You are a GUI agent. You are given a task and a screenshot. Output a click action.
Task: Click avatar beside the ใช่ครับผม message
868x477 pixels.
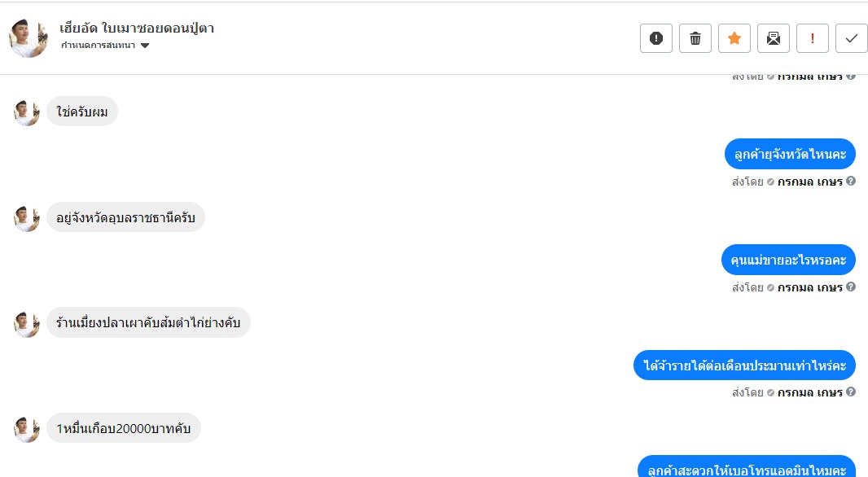[x=27, y=113]
